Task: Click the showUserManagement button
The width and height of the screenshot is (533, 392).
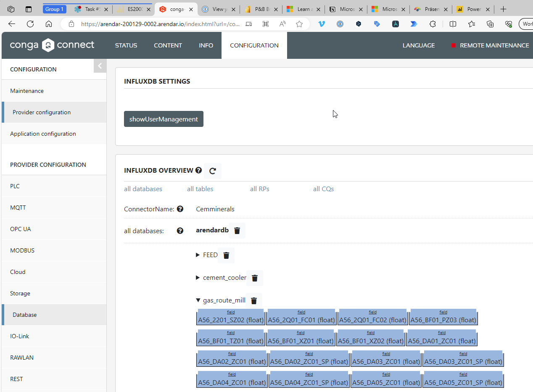Action: pyautogui.click(x=164, y=119)
